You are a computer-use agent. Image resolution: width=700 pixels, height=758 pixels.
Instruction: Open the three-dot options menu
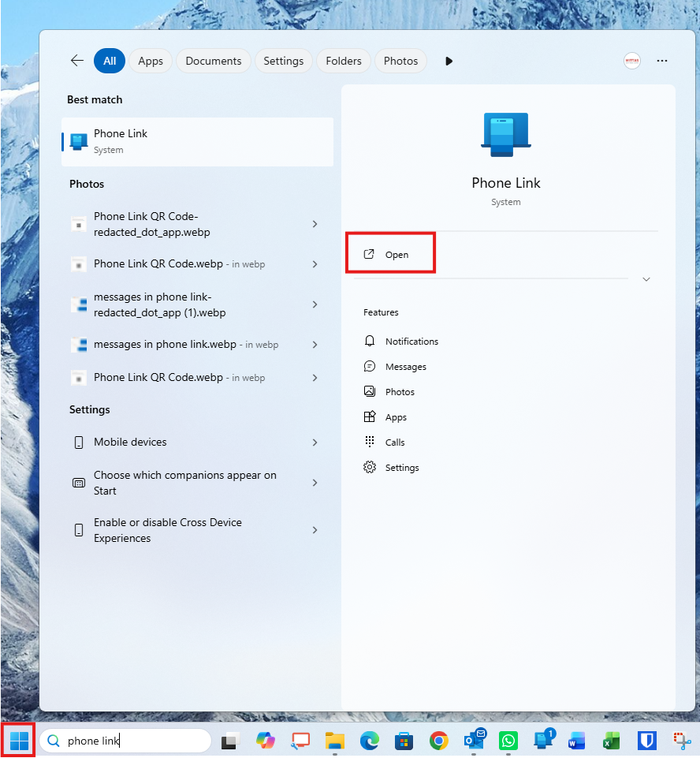(x=662, y=61)
